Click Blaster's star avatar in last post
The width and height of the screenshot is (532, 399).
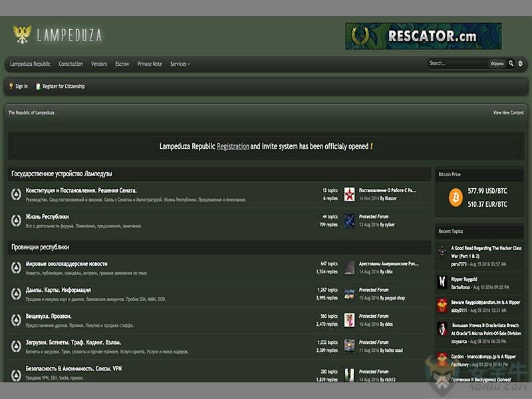[349, 194]
